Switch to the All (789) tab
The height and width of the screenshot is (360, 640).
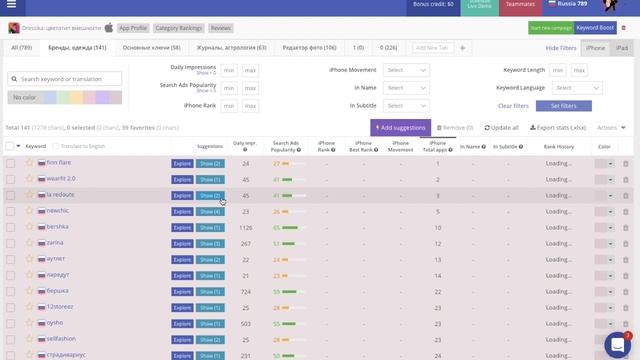22,48
